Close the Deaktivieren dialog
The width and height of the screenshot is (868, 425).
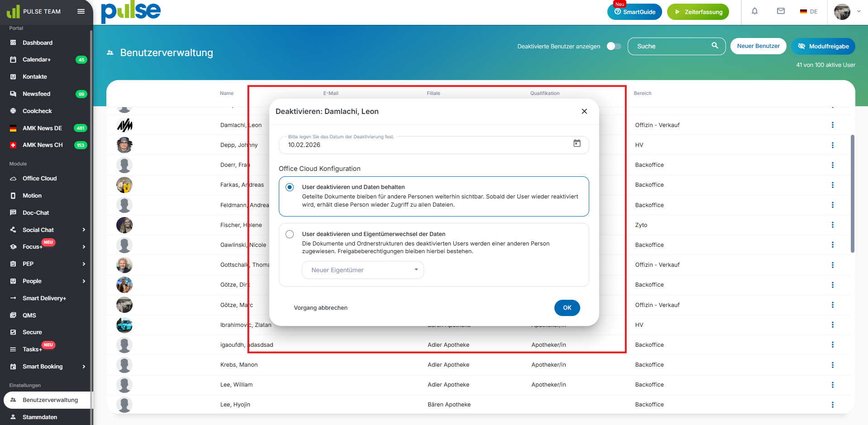point(584,111)
